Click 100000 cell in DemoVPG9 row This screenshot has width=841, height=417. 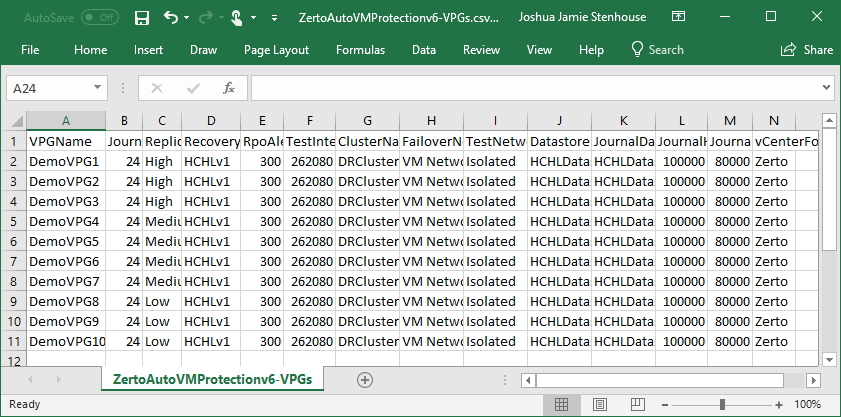tap(682, 321)
